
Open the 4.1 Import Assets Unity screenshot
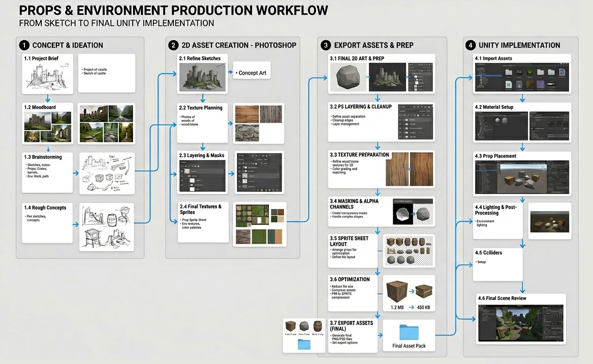coord(522,77)
